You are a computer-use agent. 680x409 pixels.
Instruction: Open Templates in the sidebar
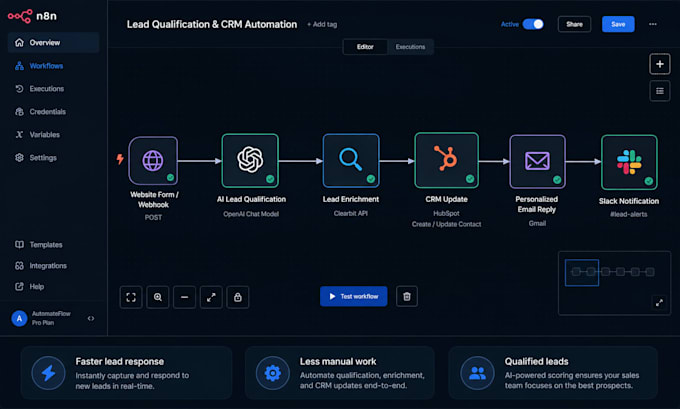pos(39,245)
